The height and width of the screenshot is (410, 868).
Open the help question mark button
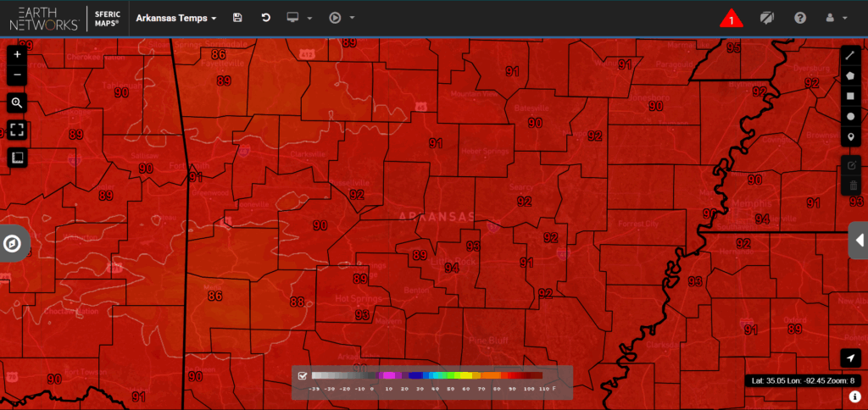click(x=799, y=18)
